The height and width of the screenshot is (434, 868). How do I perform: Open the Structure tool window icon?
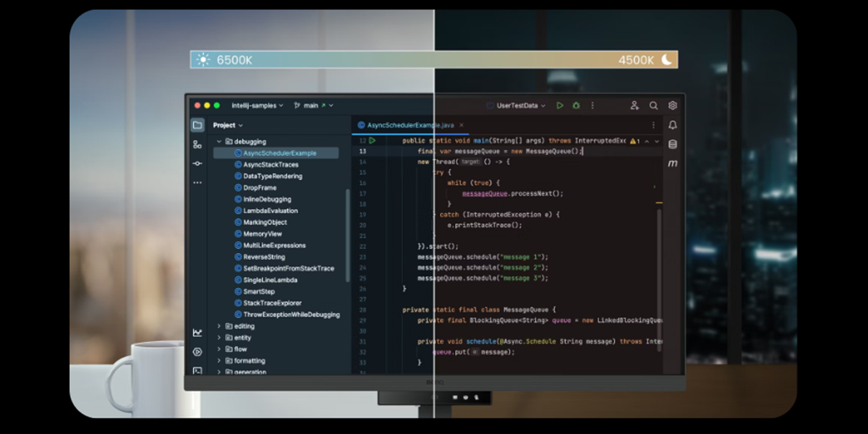(x=197, y=145)
